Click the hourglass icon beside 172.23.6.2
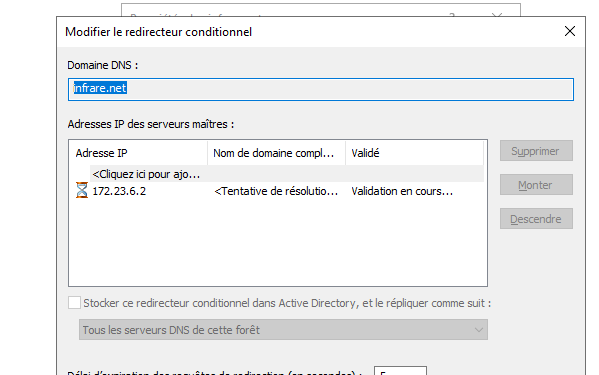The image size is (599, 375). [x=81, y=190]
